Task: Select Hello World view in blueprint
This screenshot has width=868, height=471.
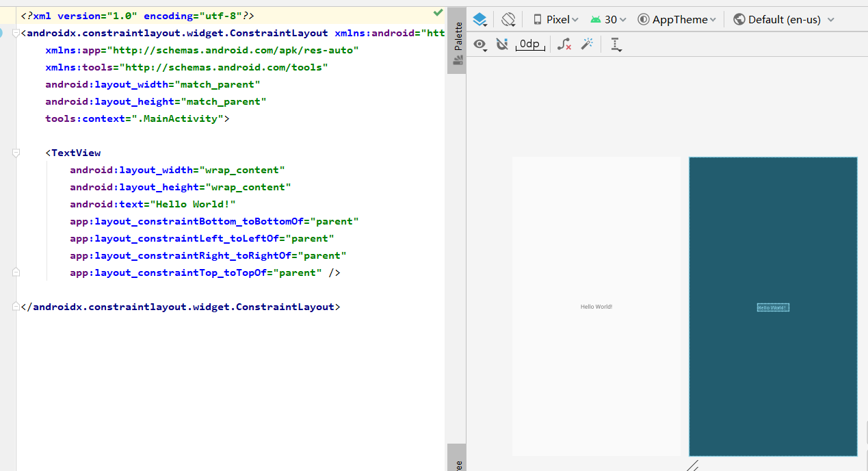Action: (x=773, y=307)
